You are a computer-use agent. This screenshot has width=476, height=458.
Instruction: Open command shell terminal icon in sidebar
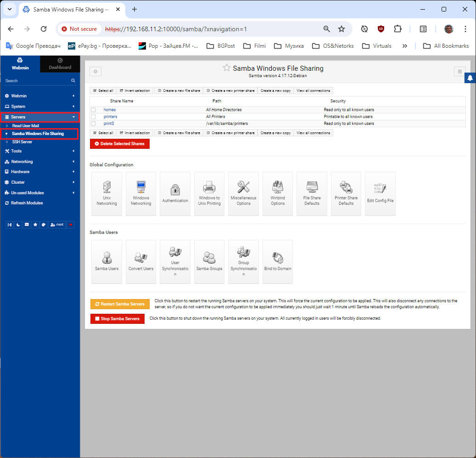27,225
